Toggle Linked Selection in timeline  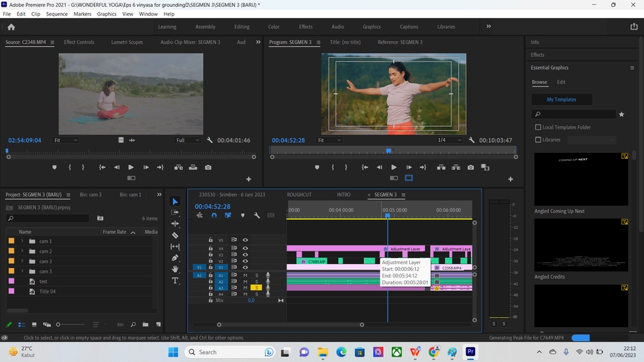(x=228, y=215)
